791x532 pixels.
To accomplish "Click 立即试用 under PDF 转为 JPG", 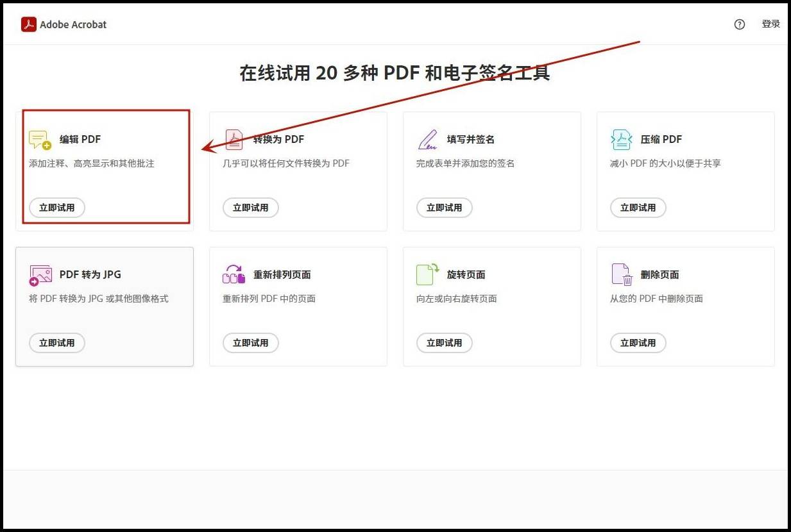I will coord(57,343).
